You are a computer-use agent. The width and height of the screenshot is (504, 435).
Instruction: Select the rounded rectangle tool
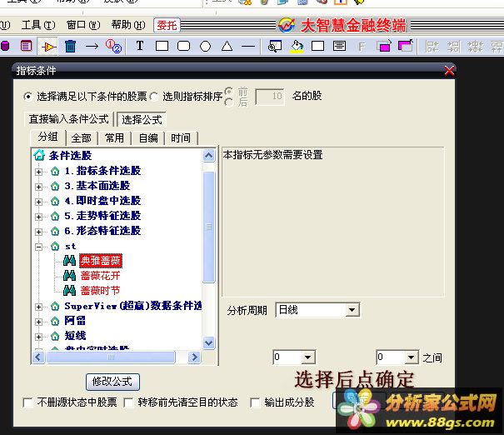pos(183,47)
